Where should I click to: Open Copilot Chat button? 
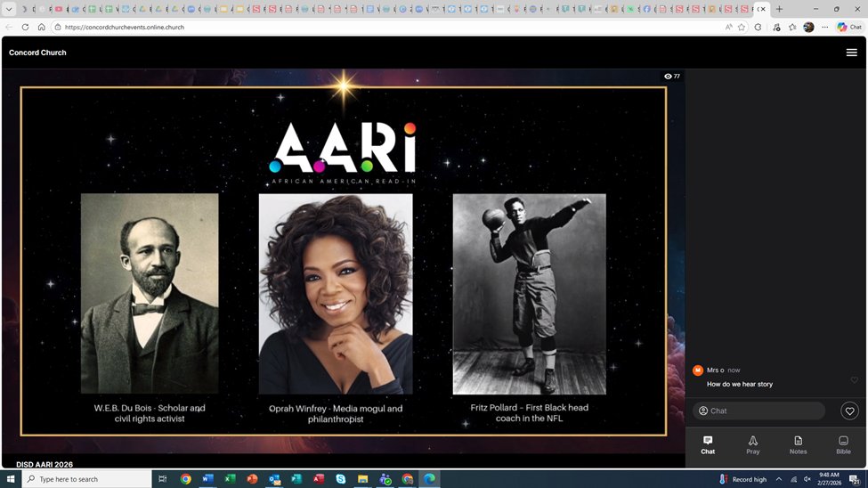849,27
